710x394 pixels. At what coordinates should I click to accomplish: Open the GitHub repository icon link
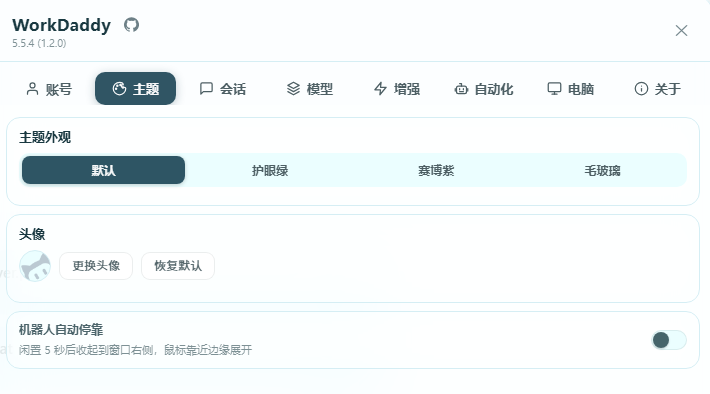[131, 25]
